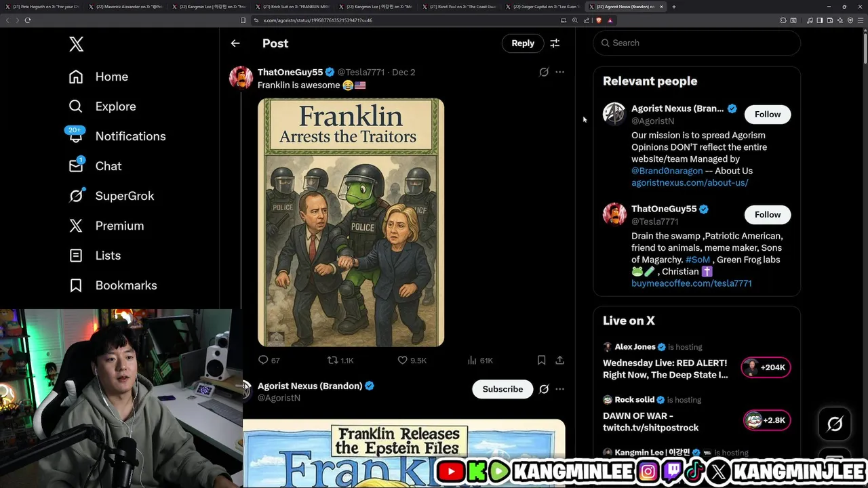
Task: Switch to the Rand Paul browser tab
Action: click(459, 7)
